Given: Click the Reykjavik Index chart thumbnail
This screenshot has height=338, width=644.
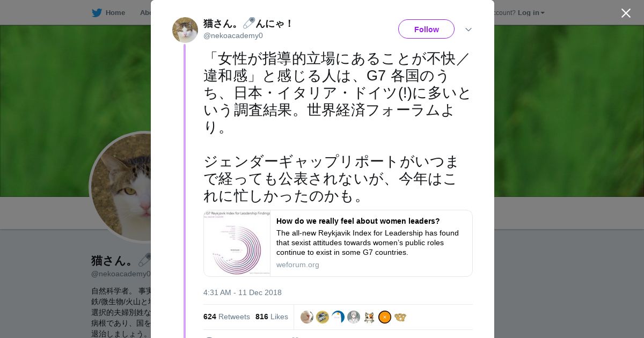Looking at the screenshot, I should point(237,244).
